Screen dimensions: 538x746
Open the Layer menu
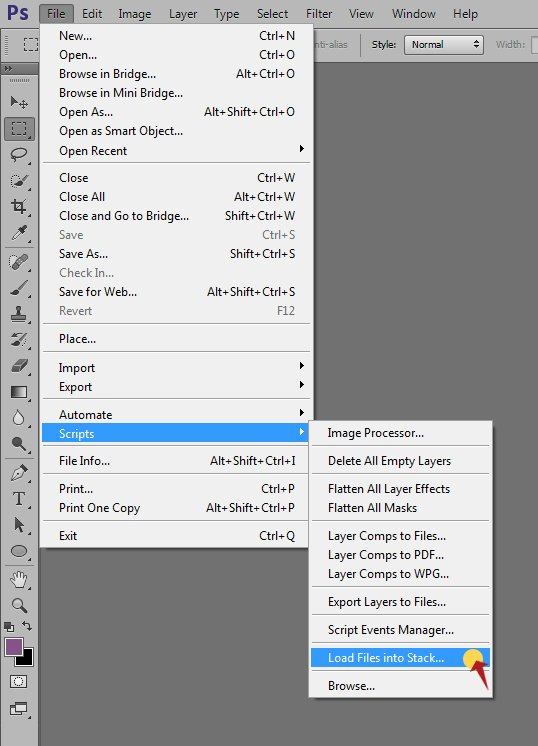(183, 13)
